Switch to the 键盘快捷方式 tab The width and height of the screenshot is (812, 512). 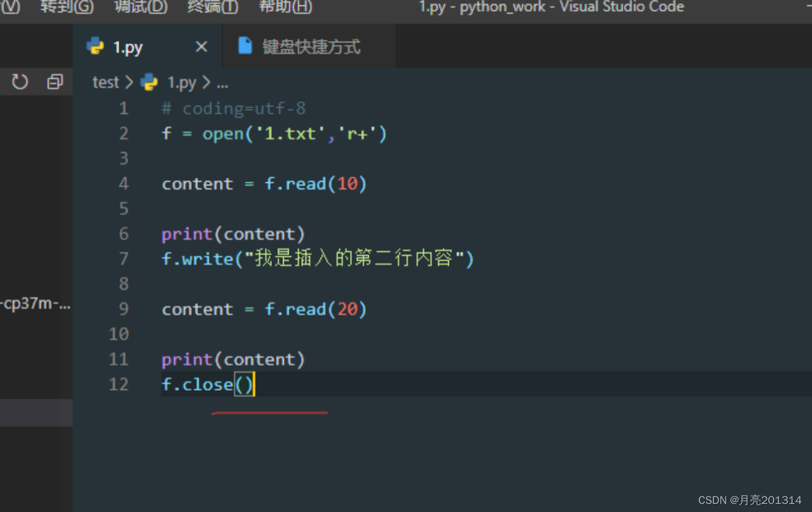pos(309,47)
